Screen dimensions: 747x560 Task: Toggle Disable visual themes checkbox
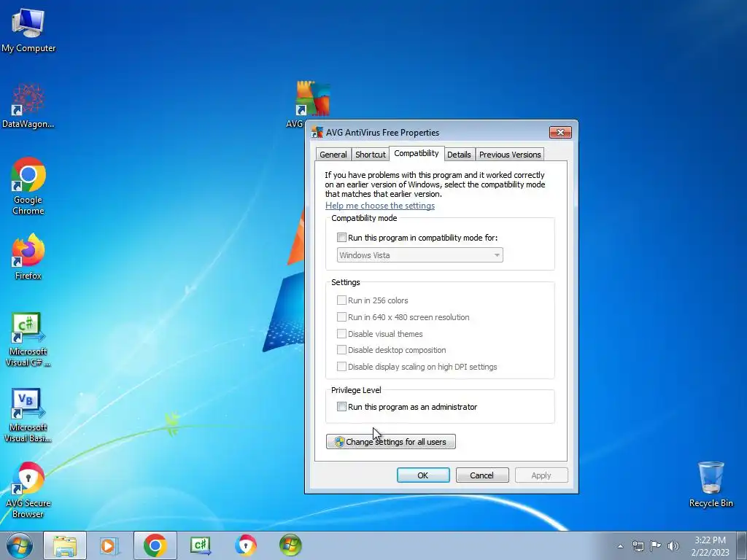(341, 334)
